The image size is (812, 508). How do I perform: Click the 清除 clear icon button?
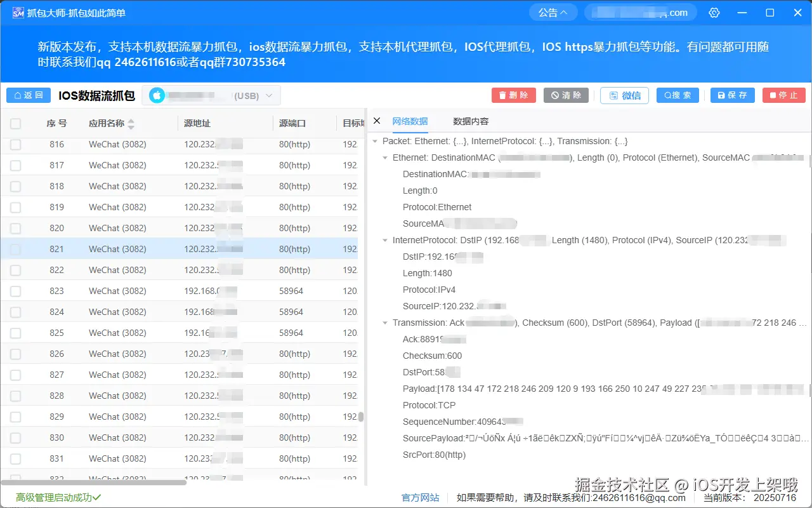565,95
